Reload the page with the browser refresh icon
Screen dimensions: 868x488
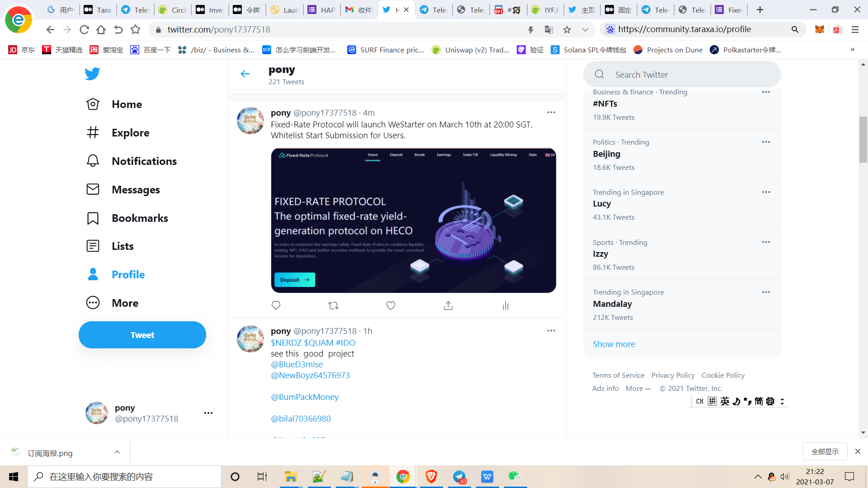[x=84, y=29]
